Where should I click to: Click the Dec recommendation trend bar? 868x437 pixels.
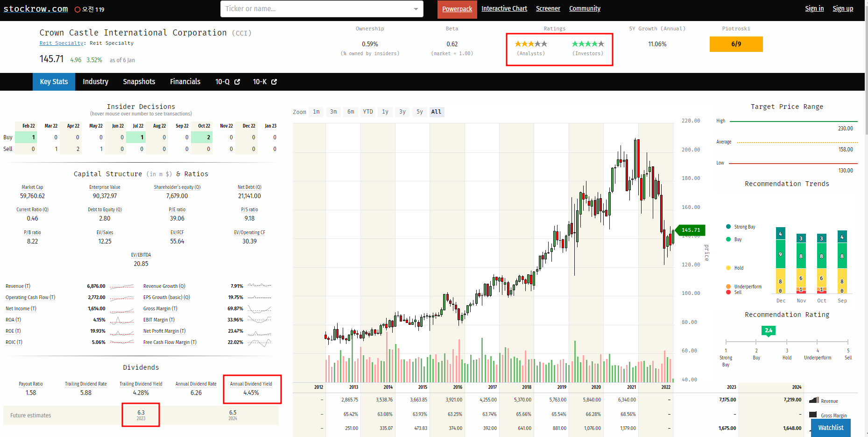pos(781,261)
